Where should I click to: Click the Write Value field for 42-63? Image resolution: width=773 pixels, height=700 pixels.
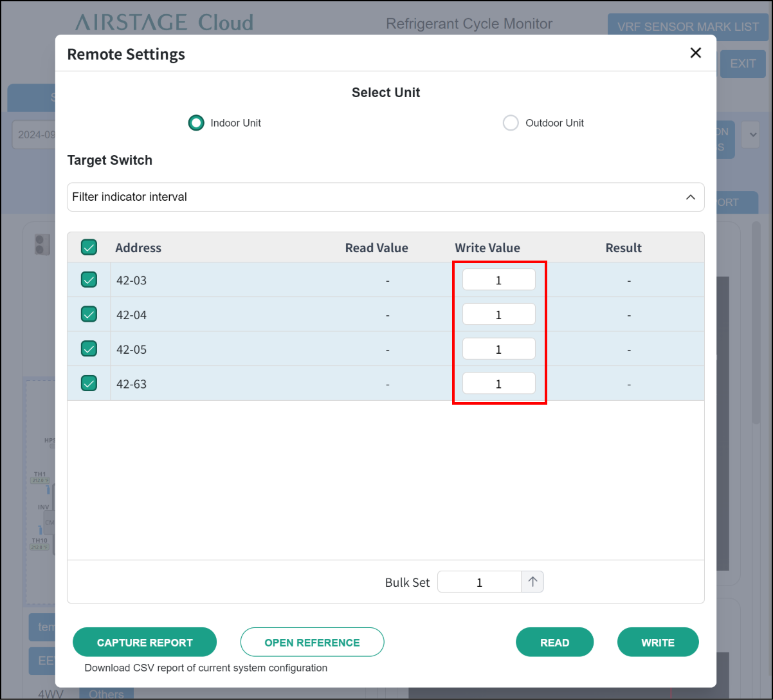(498, 384)
